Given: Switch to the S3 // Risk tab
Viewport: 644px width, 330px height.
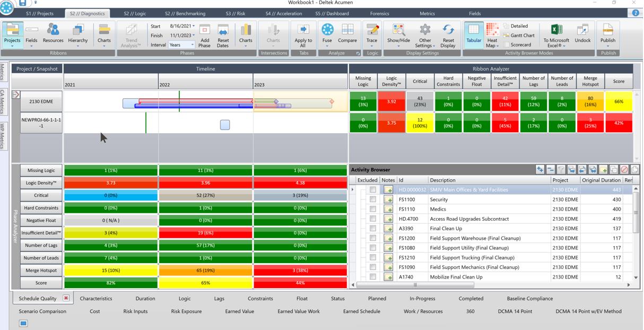Looking at the screenshot, I should coord(235,13).
